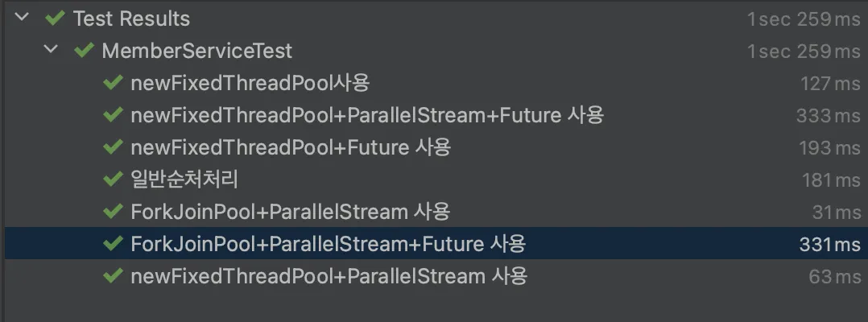
Task: Click the green checkmark beside Test Results
Action: (x=55, y=18)
